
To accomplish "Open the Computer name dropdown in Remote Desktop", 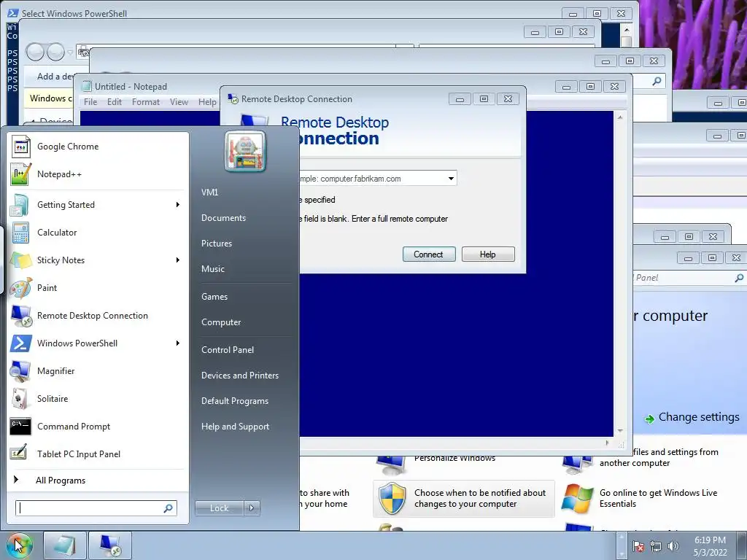I will click(451, 179).
